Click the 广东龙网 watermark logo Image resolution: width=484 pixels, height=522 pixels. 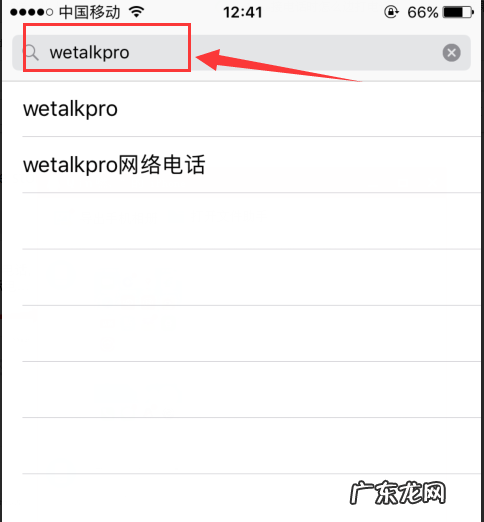[398, 492]
